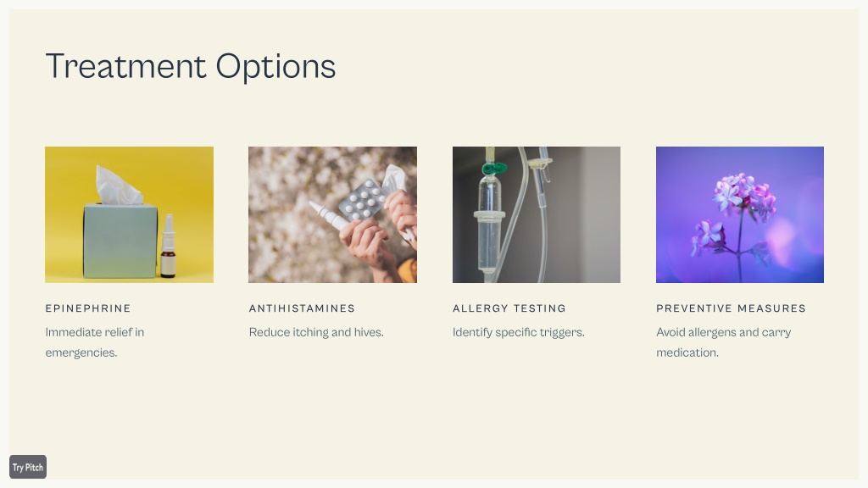
Task: Click the text 'Reduce itching and hives.'
Action: pyautogui.click(x=316, y=332)
